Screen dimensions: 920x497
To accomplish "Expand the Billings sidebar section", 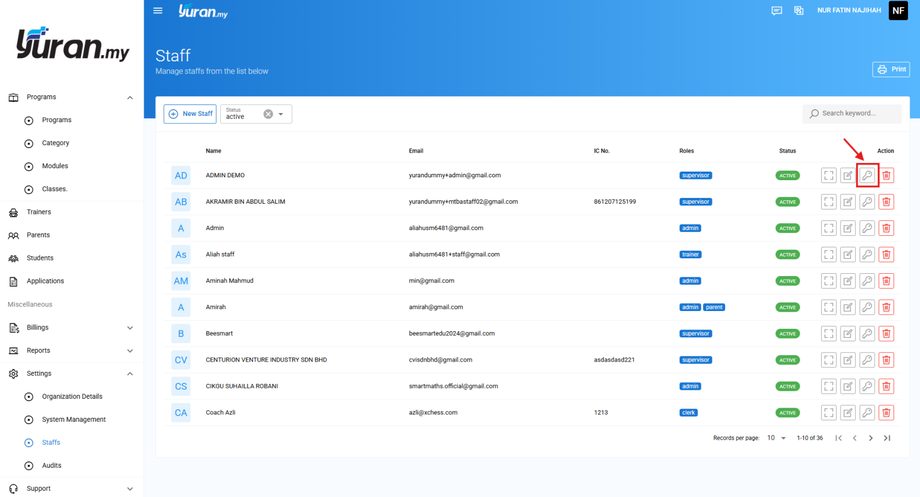I will (70, 327).
